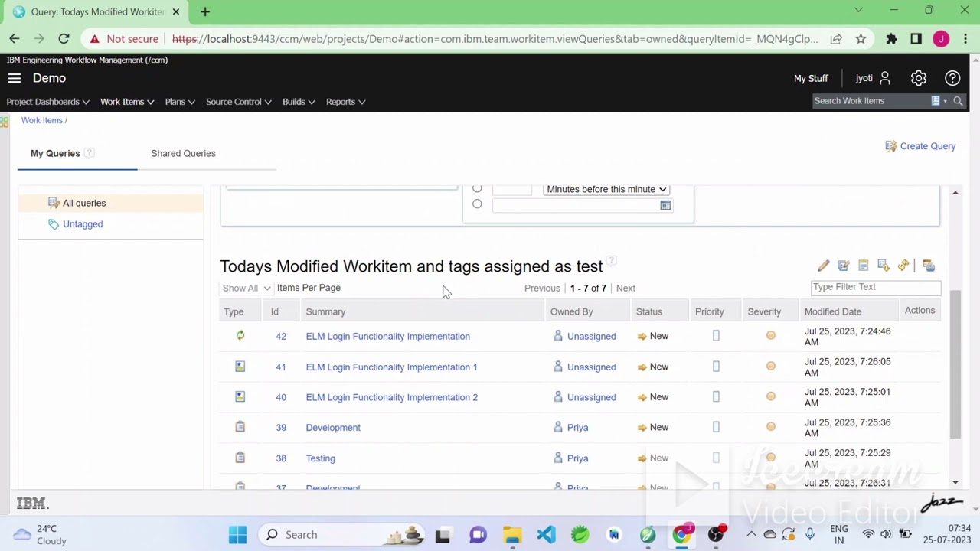Open Visual Studio Code from the taskbar
Viewport: 980px width, 551px height.
(546, 534)
